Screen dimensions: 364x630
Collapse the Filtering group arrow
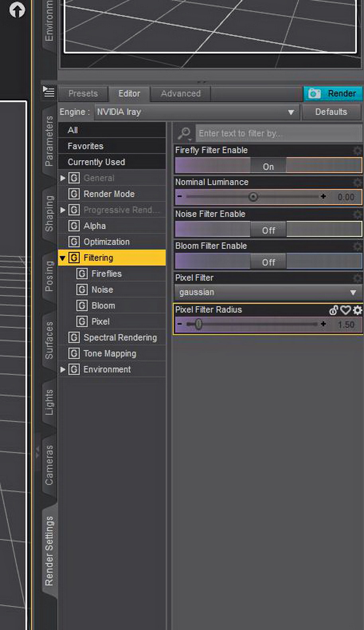click(63, 258)
